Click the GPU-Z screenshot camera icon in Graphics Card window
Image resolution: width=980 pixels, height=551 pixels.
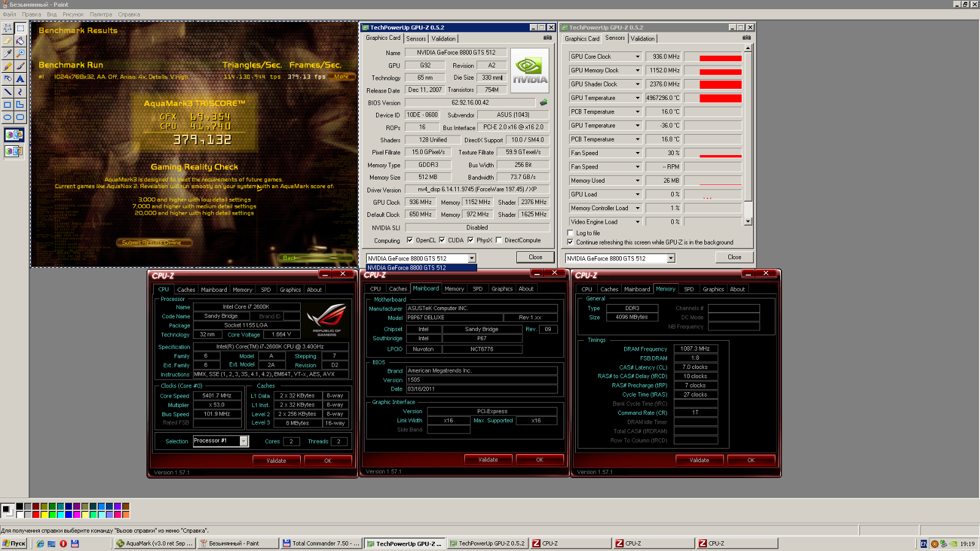pos(548,38)
